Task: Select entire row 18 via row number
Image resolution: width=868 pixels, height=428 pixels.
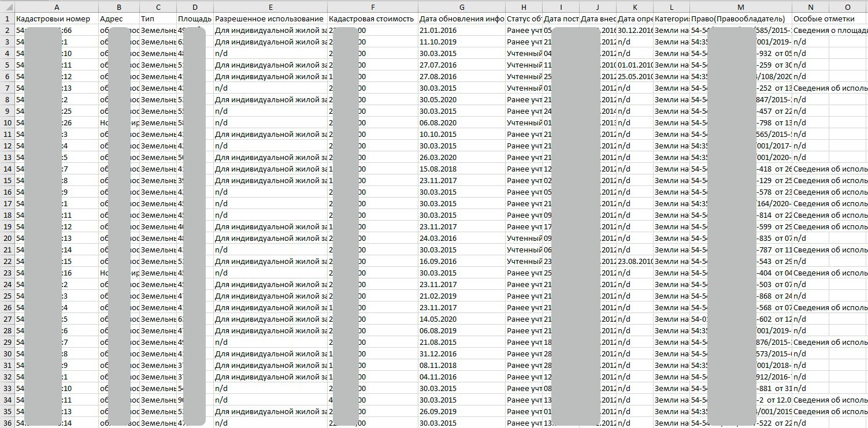Action: point(8,215)
